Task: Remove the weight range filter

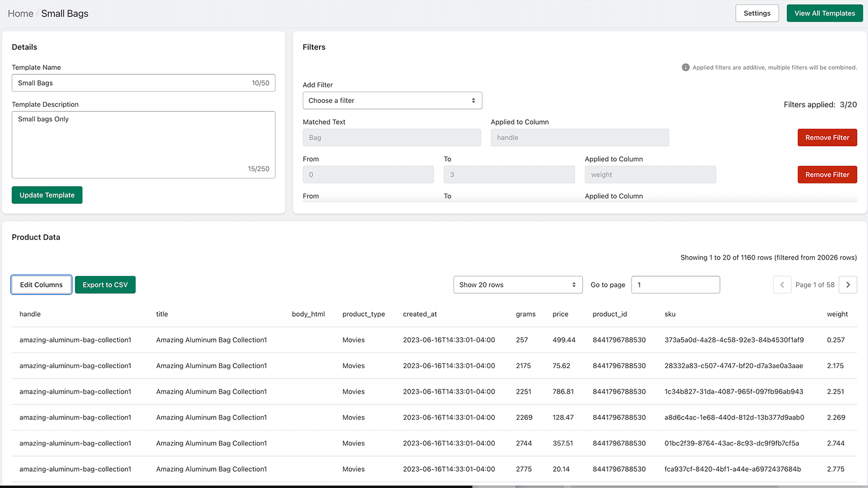Action: 827,174
